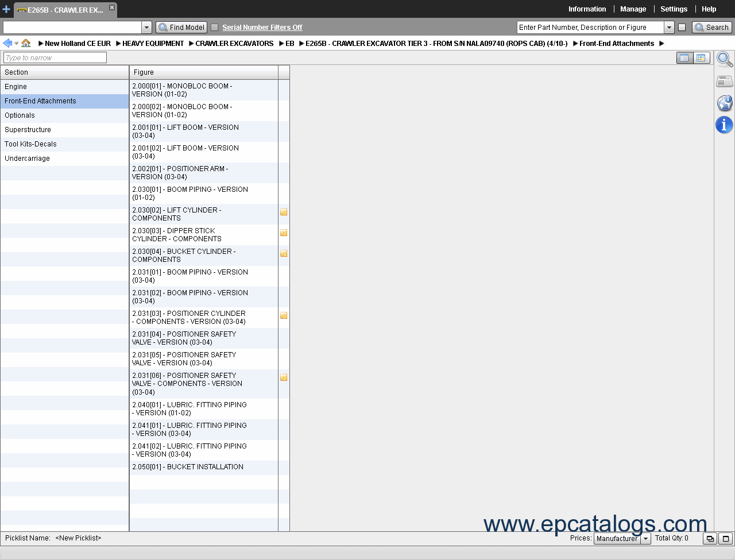Click Front-End Attachments breadcrumb

point(617,44)
